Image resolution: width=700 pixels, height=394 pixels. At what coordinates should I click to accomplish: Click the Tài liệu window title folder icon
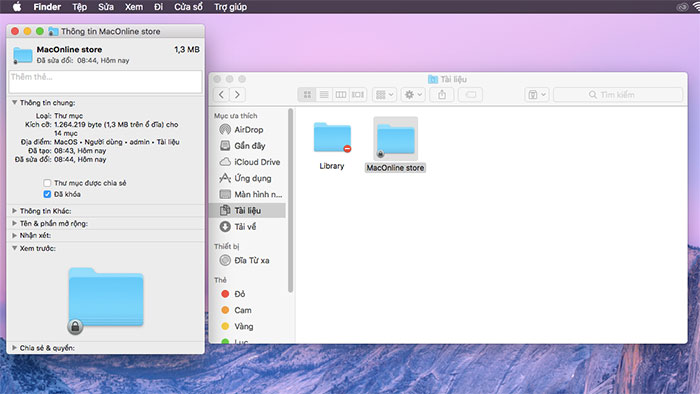pyautogui.click(x=433, y=79)
